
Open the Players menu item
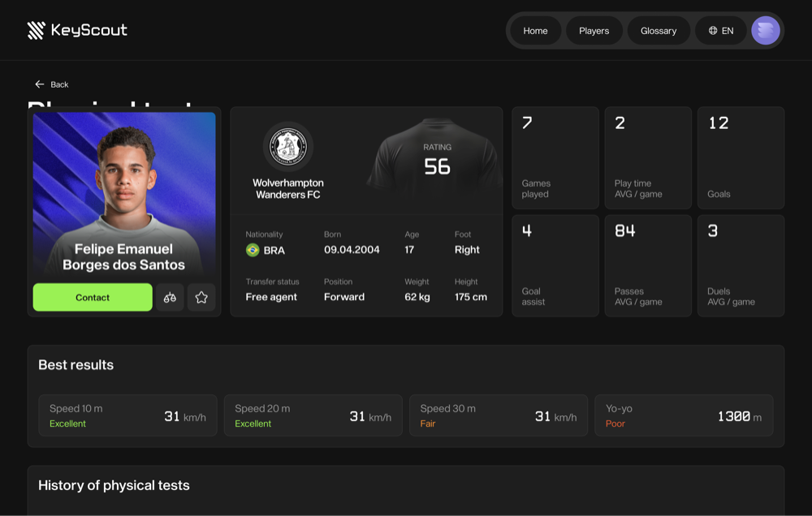tap(594, 31)
